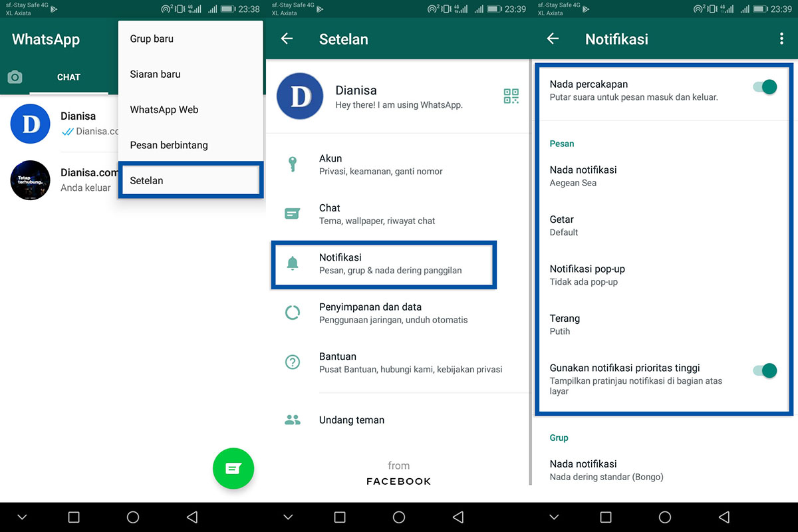798x532 pixels.
Task: Tap the question mark Bantuan icon
Action: coord(292,362)
